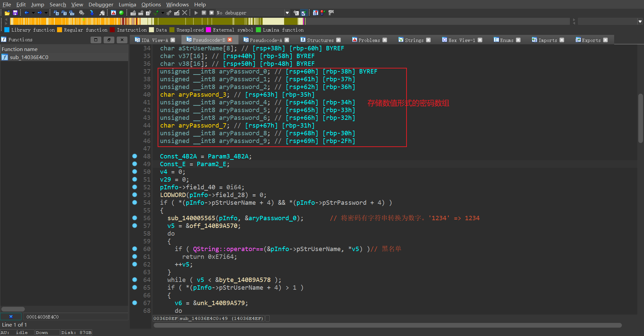Toggle breakpoint dot on line 56
Image resolution: width=644 pixels, height=336 pixels.
pyautogui.click(x=135, y=218)
